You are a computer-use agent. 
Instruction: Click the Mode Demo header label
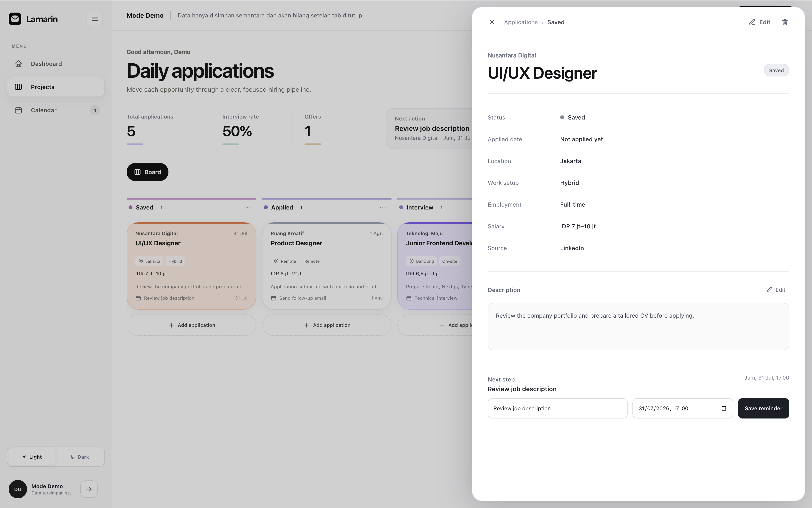point(145,15)
